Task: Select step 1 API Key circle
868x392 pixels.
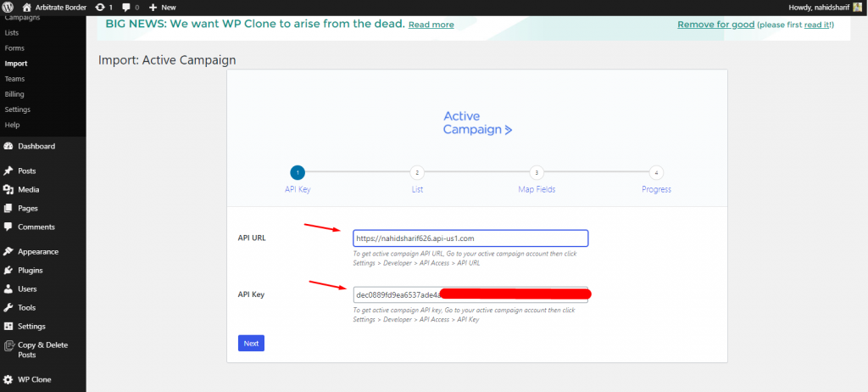Action: click(x=298, y=172)
